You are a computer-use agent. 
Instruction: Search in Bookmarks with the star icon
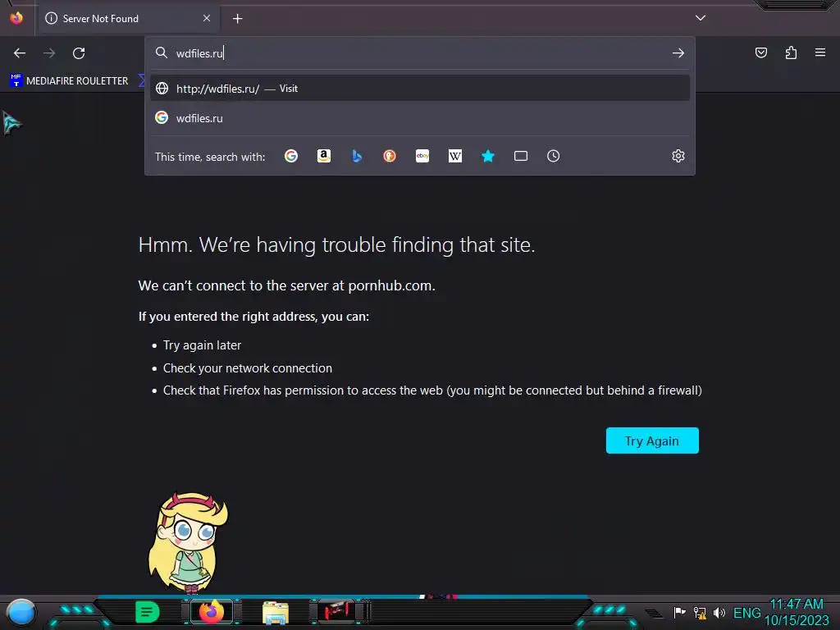point(488,156)
